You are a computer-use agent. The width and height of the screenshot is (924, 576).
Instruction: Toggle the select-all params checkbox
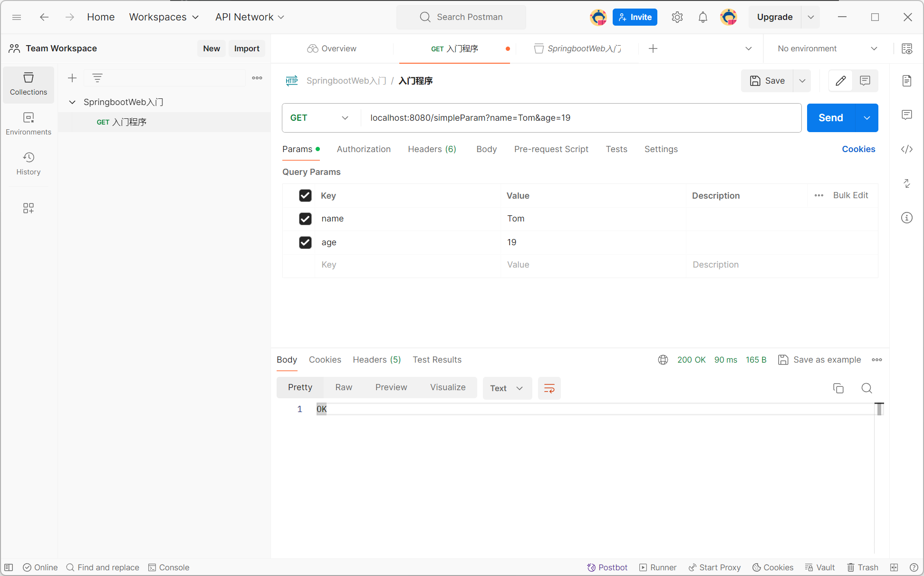pyautogui.click(x=305, y=195)
